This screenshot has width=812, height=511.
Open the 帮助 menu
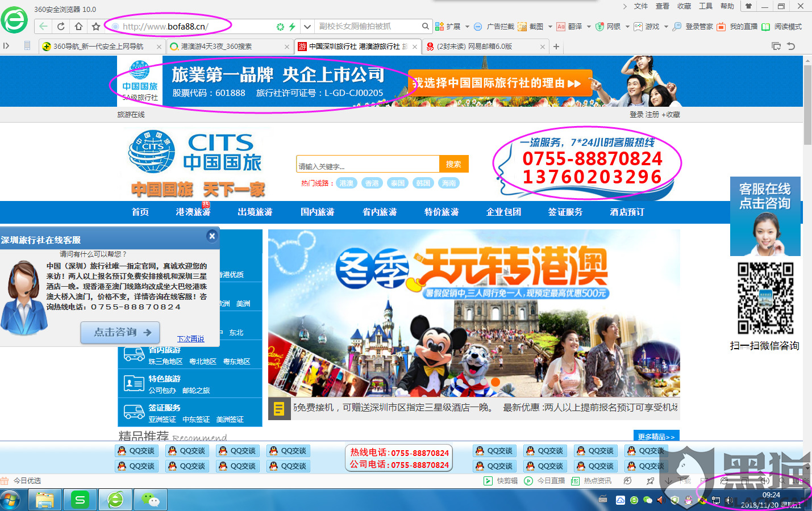click(x=727, y=6)
